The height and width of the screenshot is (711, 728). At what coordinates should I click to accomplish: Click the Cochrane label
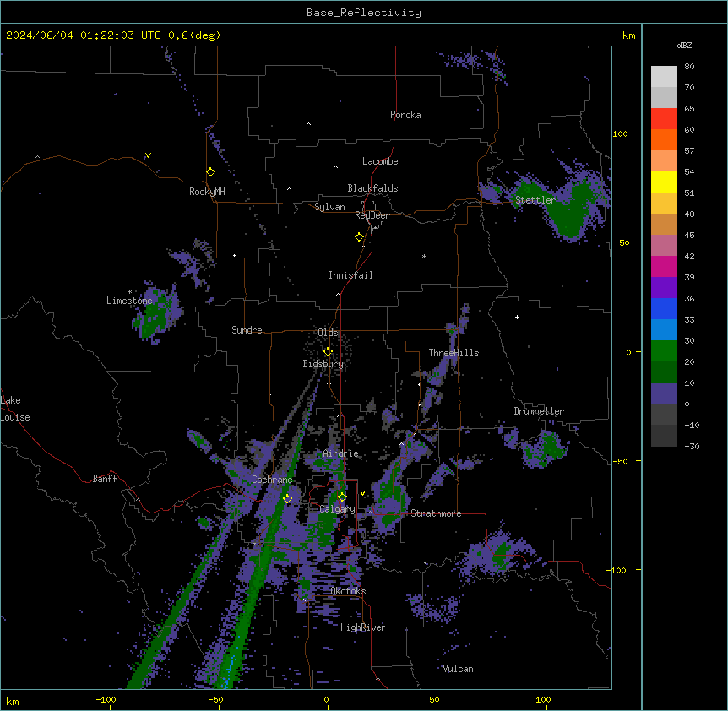pos(272,480)
